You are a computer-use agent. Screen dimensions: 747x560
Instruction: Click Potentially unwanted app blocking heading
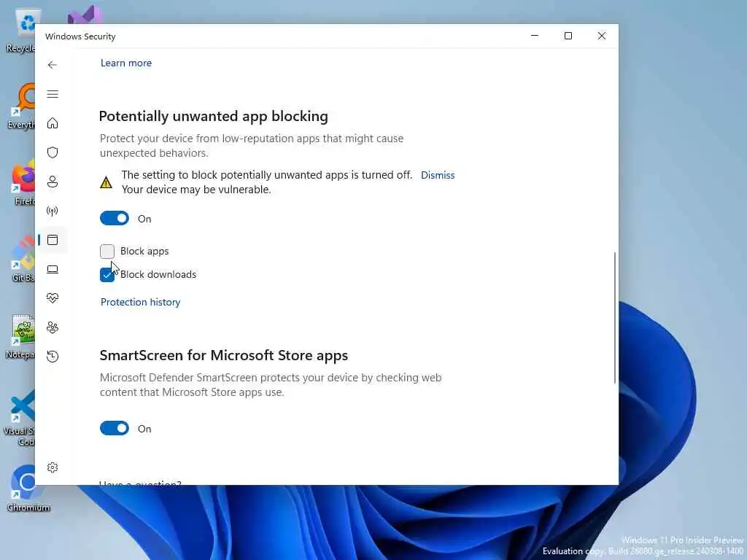214,116
